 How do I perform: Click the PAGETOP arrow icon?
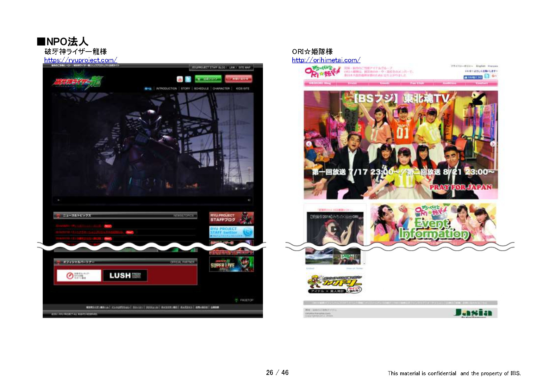(x=236, y=300)
